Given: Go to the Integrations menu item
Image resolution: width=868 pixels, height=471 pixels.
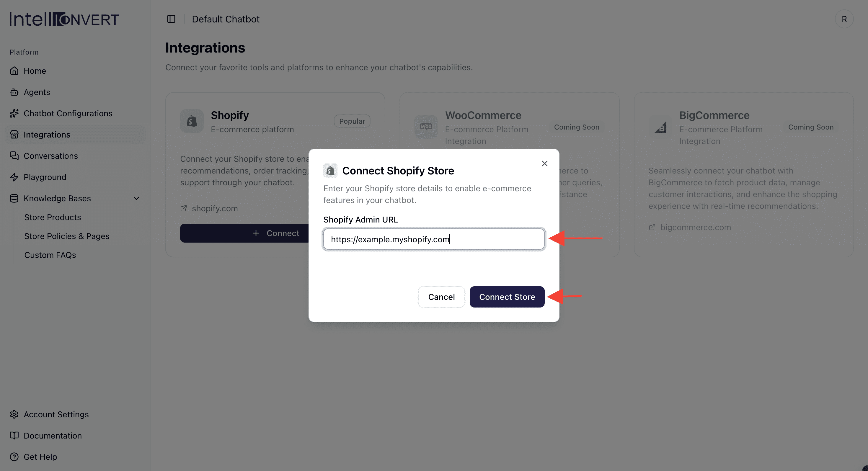Looking at the screenshot, I should (47, 135).
